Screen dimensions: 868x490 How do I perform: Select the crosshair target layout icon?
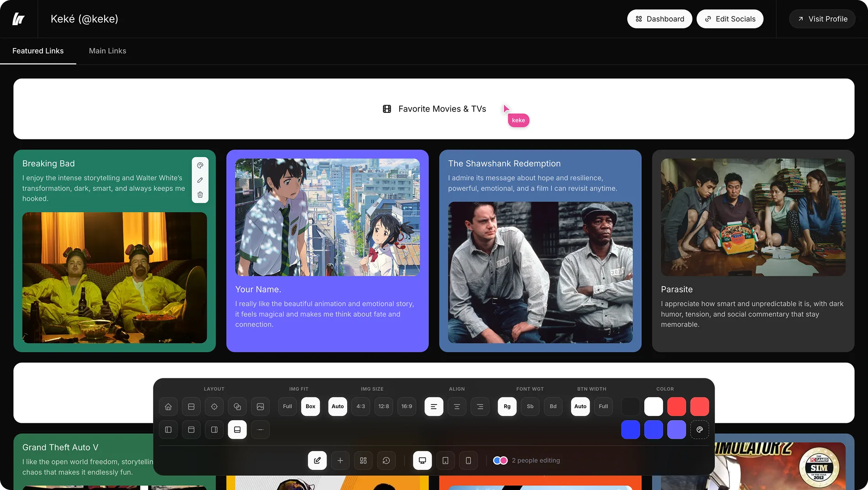pos(214,406)
